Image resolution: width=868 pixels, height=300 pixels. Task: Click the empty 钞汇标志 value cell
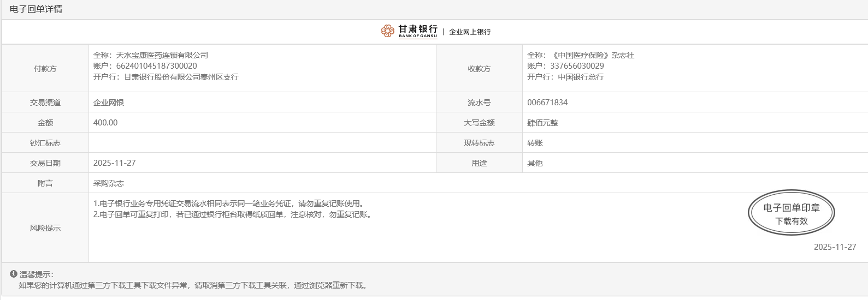[262, 143]
